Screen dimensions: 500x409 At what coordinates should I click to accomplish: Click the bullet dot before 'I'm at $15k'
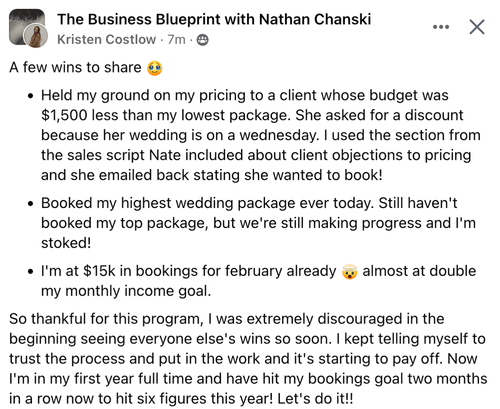(x=31, y=272)
